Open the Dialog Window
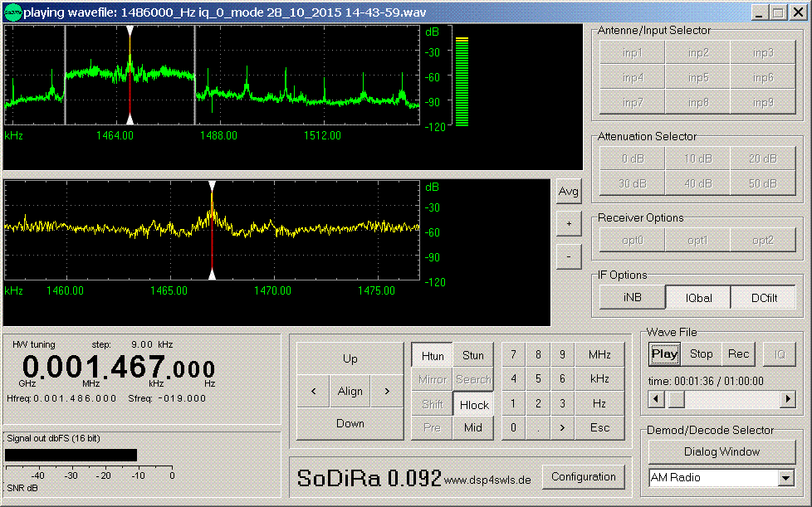 722,451
